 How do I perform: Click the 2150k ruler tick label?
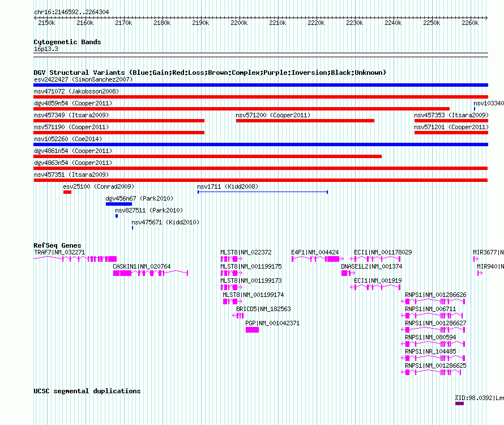click(46, 23)
